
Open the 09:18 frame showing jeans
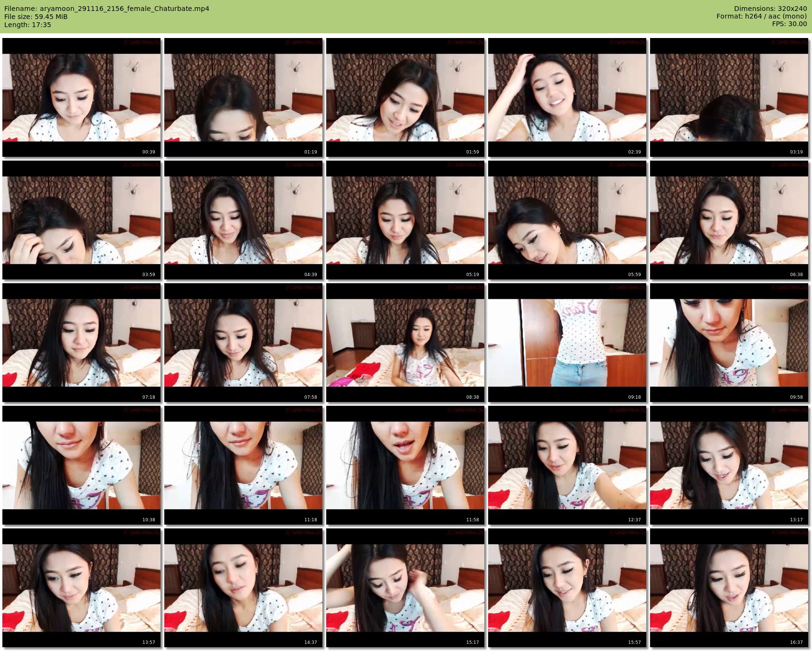click(567, 343)
